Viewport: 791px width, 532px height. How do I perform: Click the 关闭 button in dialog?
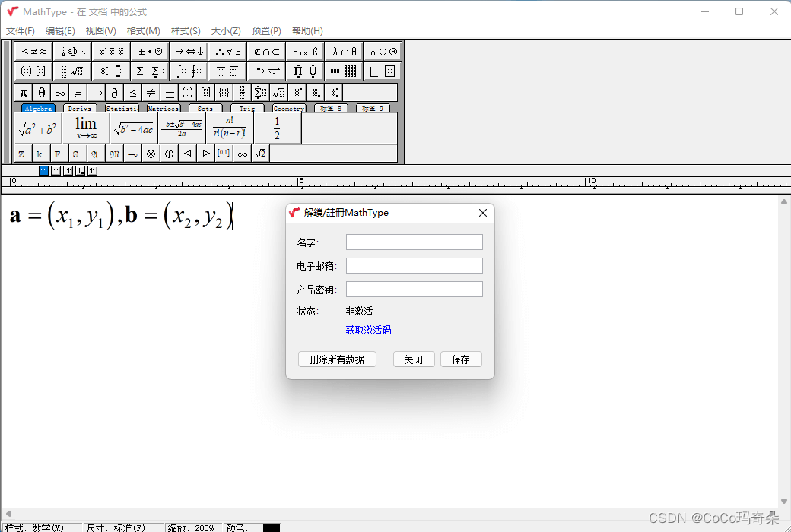414,359
